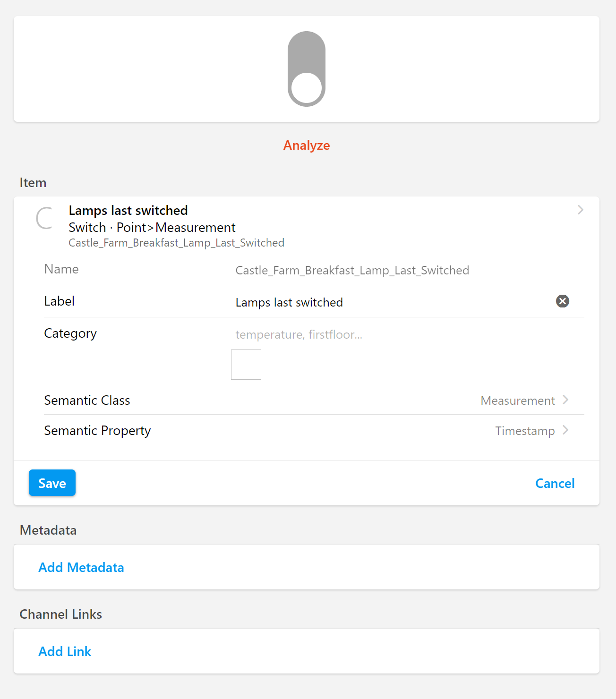Open the Analyze view
This screenshot has width=616, height=699.
[306, 145]
